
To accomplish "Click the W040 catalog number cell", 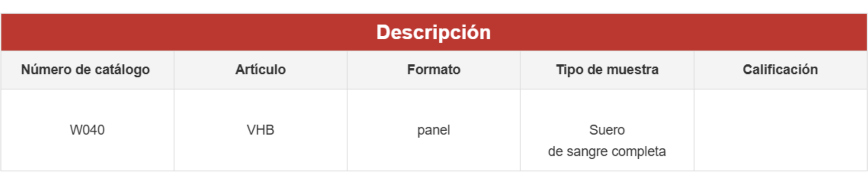I will pos(87,130).
